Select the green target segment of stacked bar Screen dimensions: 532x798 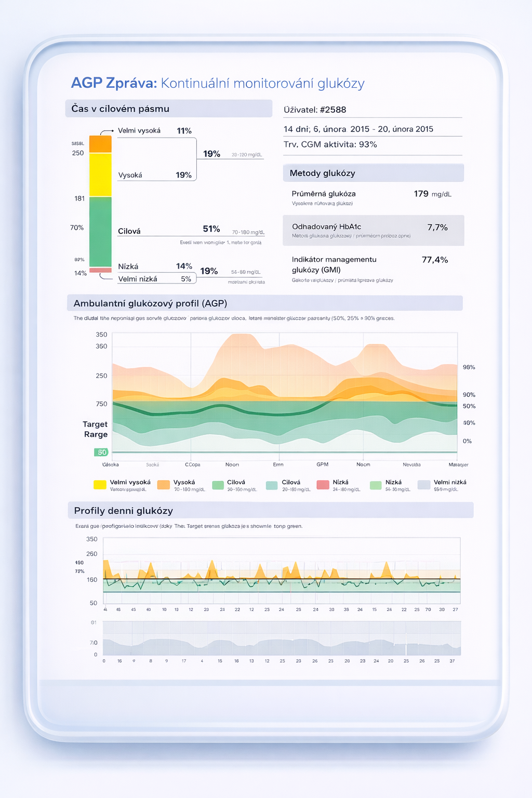[x=100, y=232]
